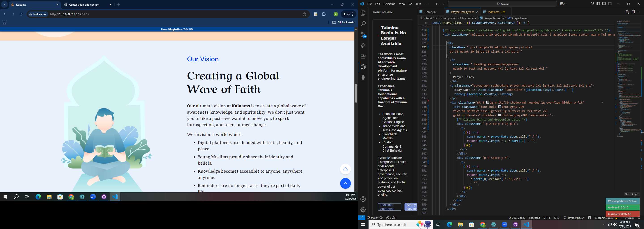The image size is (644, 229).
Task: Click the Synchronize Changes icon in status bar
Action: pyautogui.click(x=381, y=218)
